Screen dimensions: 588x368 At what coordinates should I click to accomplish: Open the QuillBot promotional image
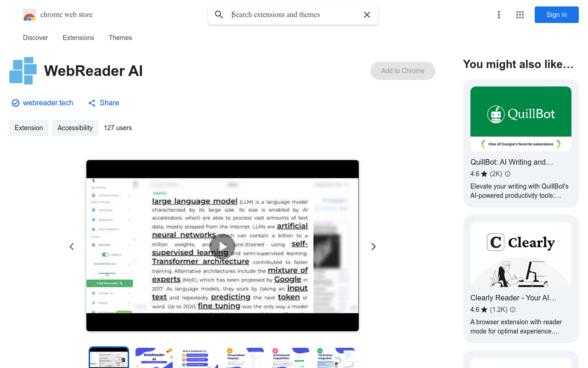point(521,119)
